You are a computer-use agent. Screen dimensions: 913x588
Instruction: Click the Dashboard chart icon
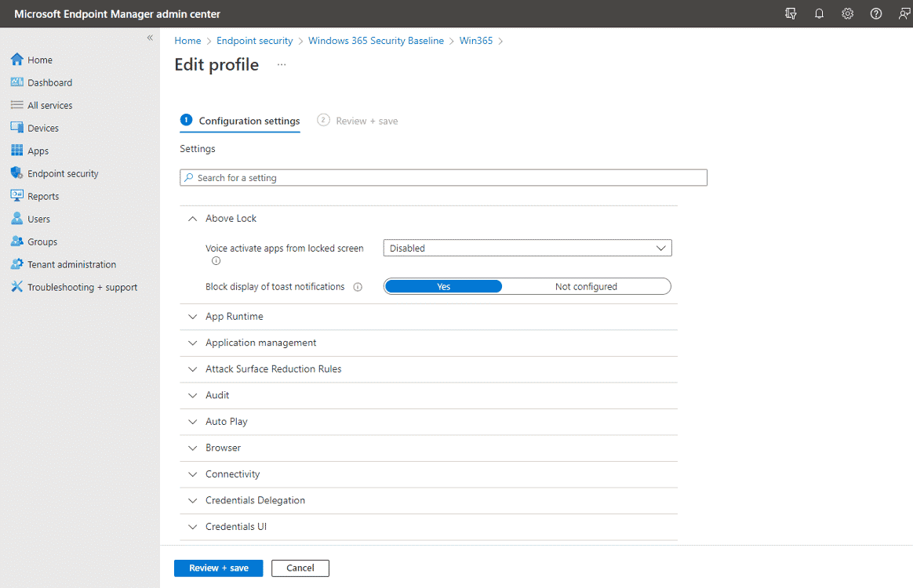click(17, 82)
